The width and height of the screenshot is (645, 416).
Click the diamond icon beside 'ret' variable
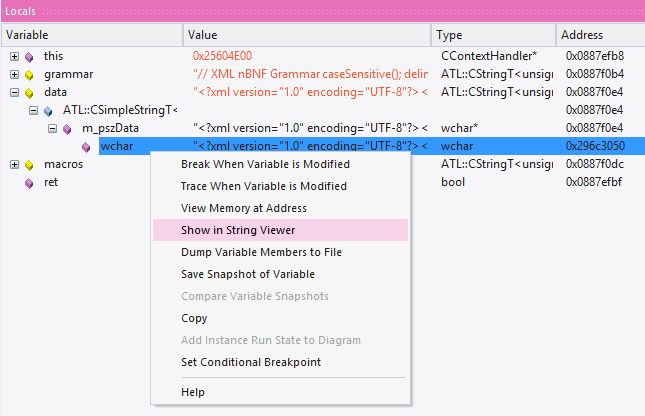pyautogui.click(x=29, y=182)
